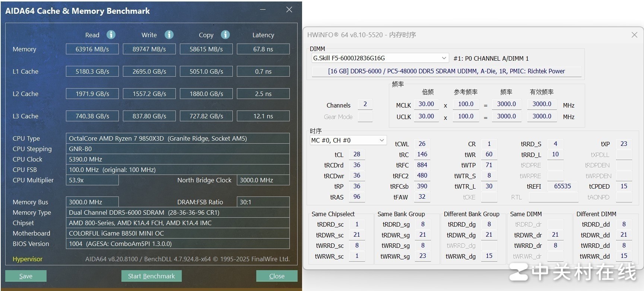Click the tRC timing value 146

tap(422, 154)
